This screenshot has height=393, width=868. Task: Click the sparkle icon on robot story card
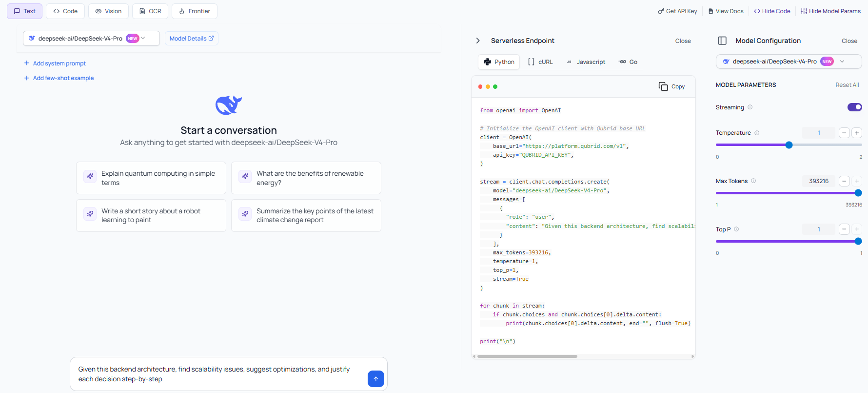coord(90,214)
